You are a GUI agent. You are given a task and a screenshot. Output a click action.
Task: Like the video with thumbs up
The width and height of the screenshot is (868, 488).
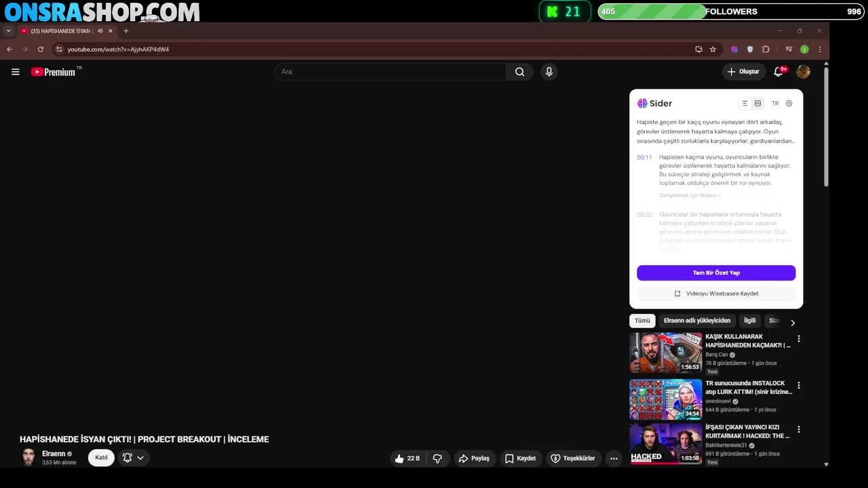[x=407, y=459]
